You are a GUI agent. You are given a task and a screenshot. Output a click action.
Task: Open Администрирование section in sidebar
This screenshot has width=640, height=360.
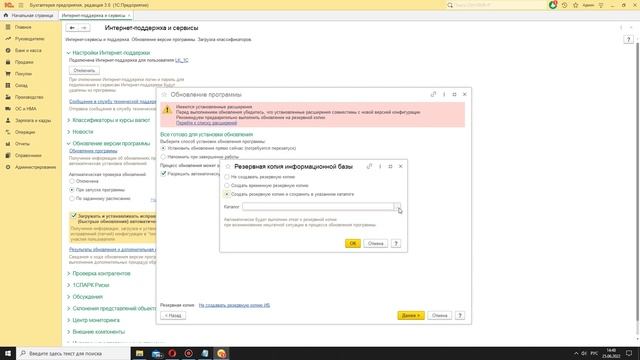pos(35,167)
